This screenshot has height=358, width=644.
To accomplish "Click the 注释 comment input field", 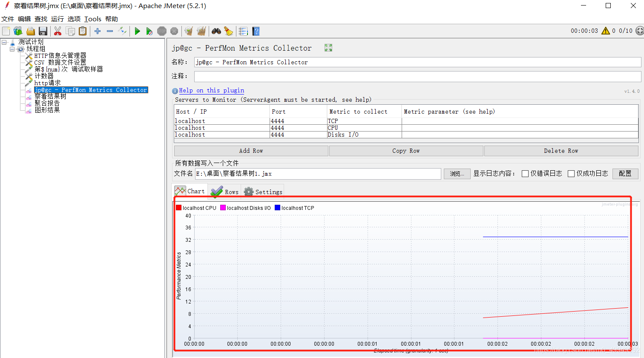I will (x=417, y=76).
